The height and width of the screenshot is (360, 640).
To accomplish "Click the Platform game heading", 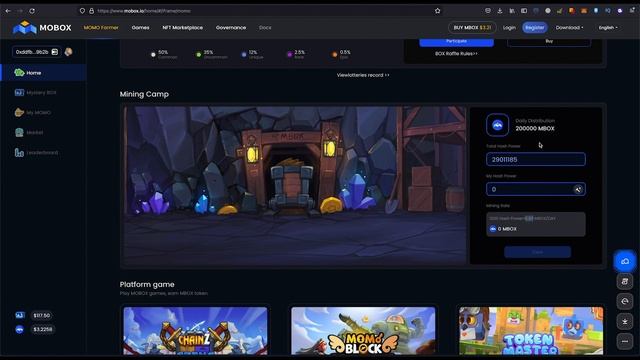I will pos(147,284).
